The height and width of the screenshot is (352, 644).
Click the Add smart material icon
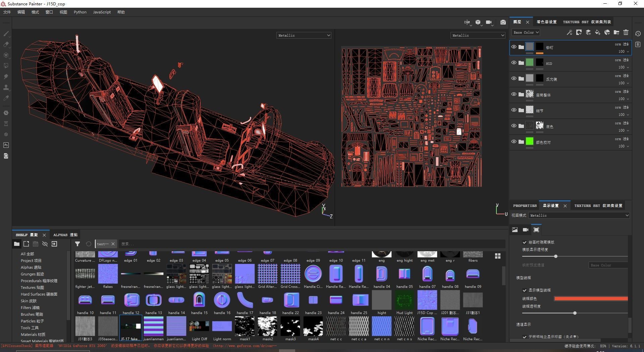[x=607, y=32]
